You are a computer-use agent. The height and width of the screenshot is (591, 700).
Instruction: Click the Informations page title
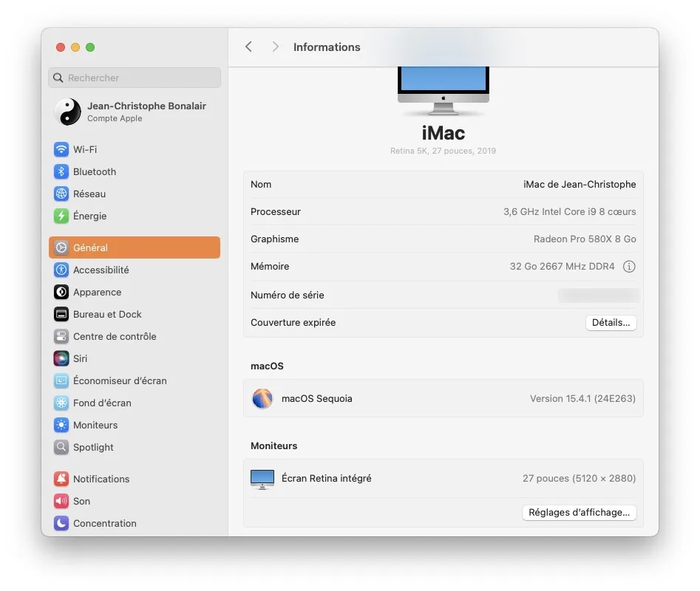pos(327,47)
